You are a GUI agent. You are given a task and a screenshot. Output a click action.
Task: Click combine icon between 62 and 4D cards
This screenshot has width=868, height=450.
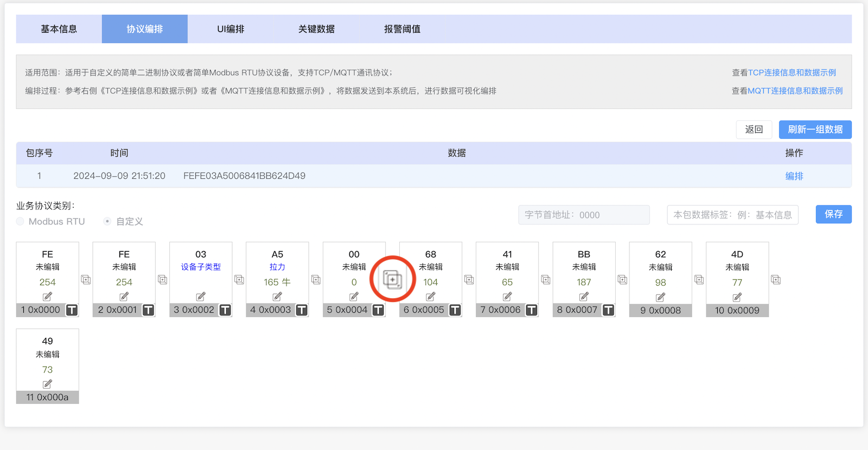699,280
